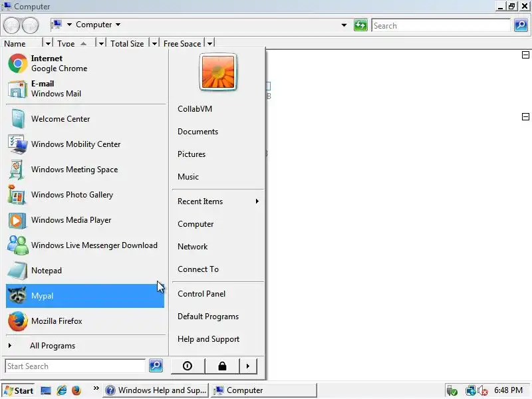Image resolution: width=532 pixels, height=399 pixels.
Task: Click the Forward button in Computer window
Action: click(x=31, y=25)
